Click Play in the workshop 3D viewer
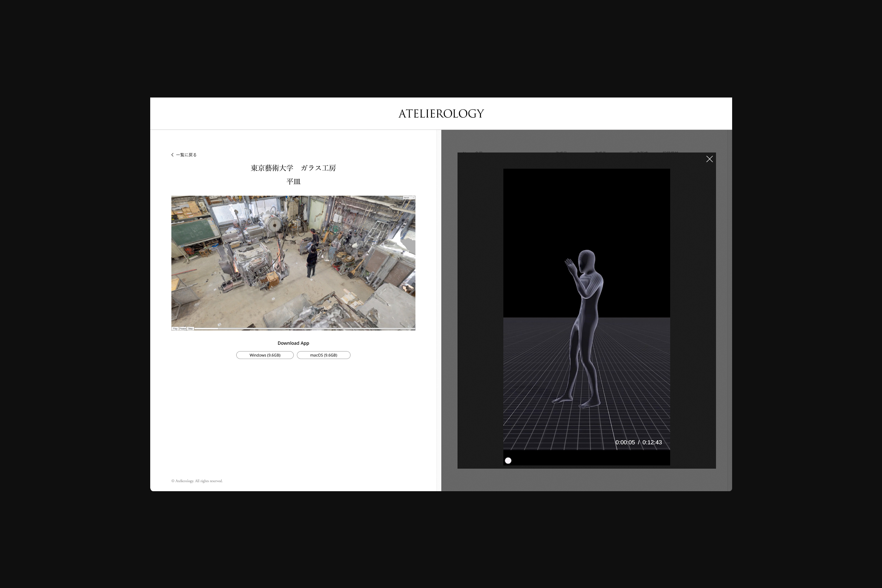 pos(175,329)
